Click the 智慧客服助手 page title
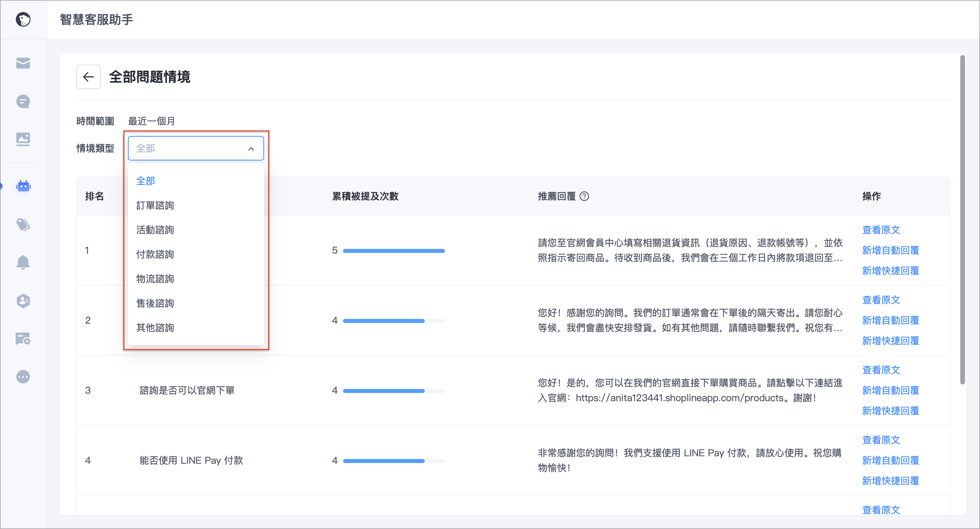This screenshot has height=529, width=980. click(x=97, y=19)
